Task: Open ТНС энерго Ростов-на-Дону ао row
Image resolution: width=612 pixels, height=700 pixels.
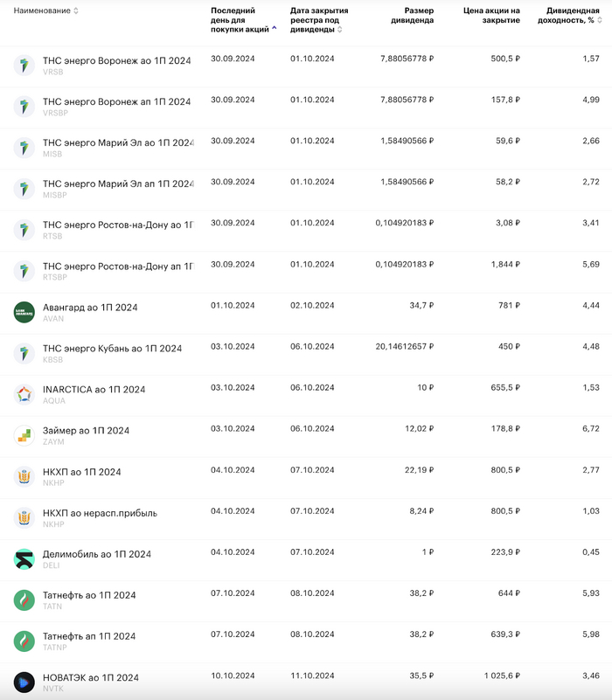Action: [x=118, y=225]
